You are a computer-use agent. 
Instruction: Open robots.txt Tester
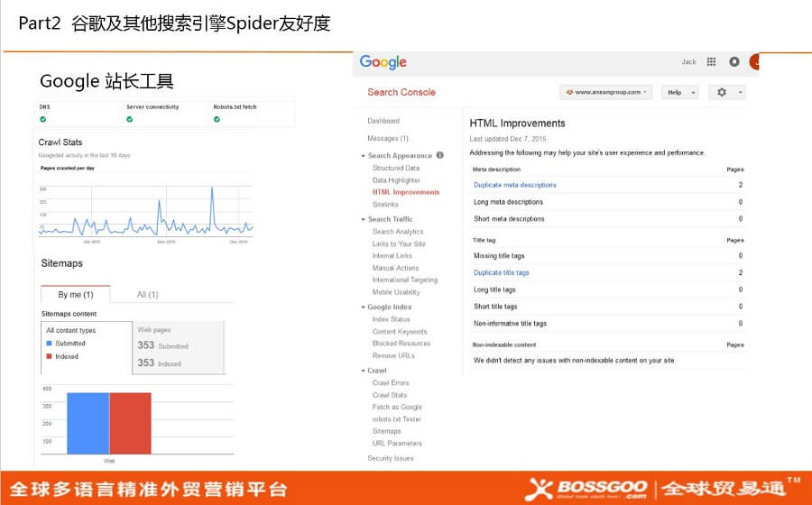397,419
